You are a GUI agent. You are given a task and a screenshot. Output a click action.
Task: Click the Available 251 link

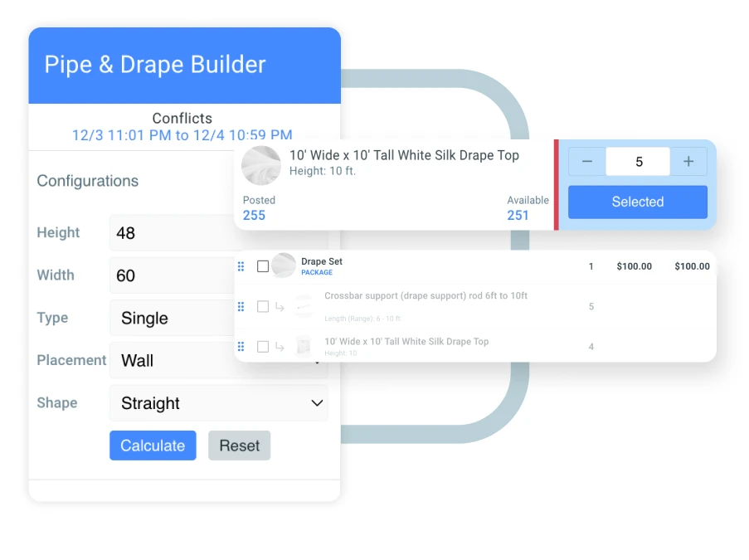click(x=518, y=215)
